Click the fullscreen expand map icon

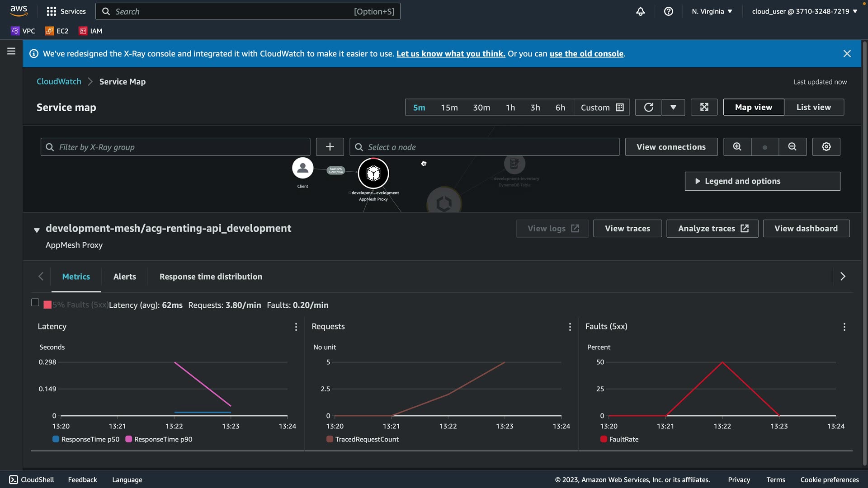tap(704, 108)
